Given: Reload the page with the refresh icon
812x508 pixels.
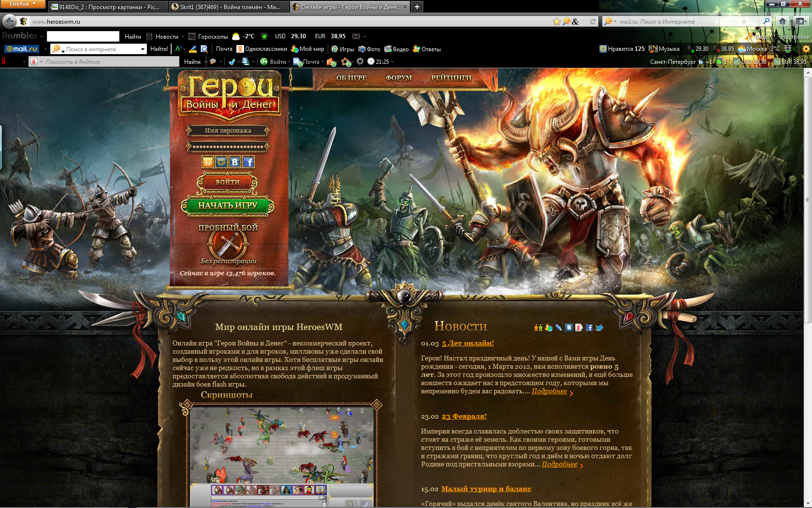Looking at the screenshot, I should pos(593,21).
